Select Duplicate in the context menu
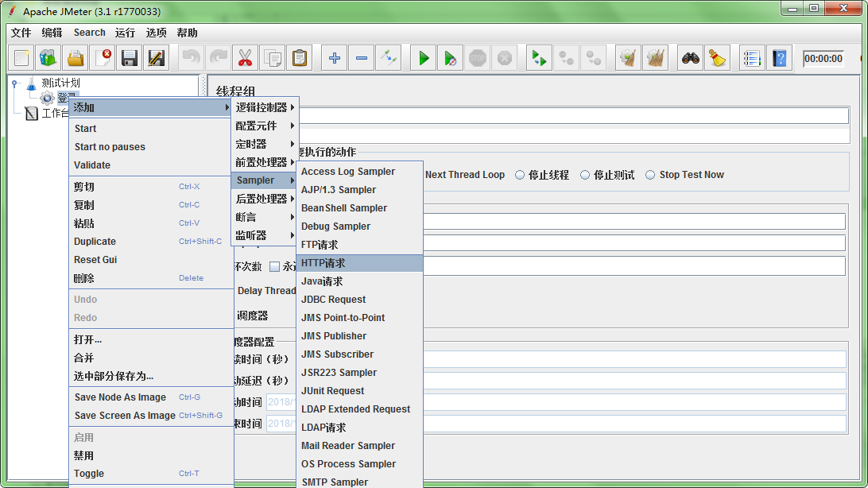The image size is (868, 488). pos(95,242)
